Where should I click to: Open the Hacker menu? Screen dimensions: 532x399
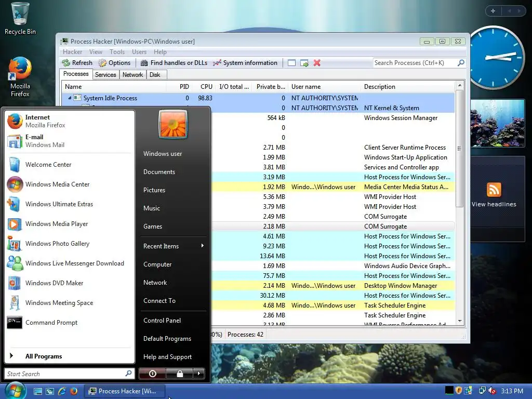(72, 52)
